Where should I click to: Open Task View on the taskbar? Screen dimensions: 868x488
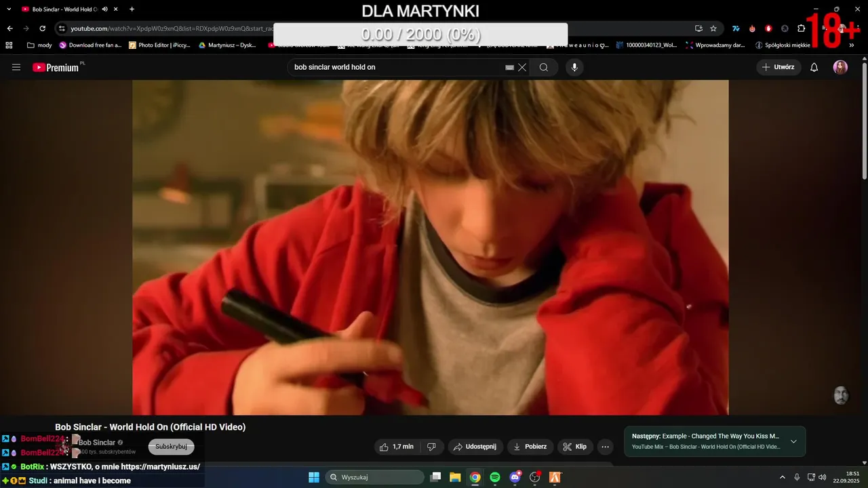[x=435, y=477]
